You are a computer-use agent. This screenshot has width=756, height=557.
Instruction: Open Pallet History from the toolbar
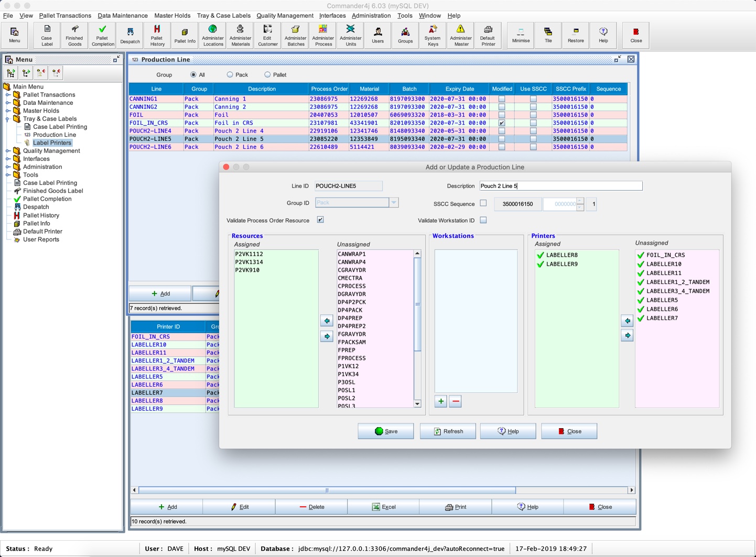click(x=157, y=35)
